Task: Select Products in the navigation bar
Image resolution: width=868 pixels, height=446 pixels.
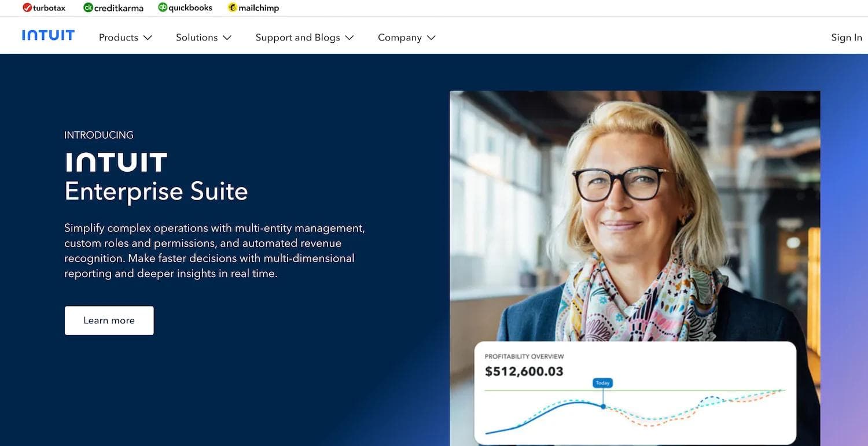Action: point(118,37)
